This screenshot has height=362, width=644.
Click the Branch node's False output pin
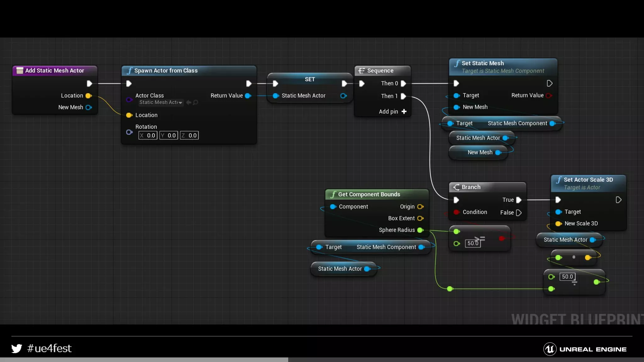(519, 213)
